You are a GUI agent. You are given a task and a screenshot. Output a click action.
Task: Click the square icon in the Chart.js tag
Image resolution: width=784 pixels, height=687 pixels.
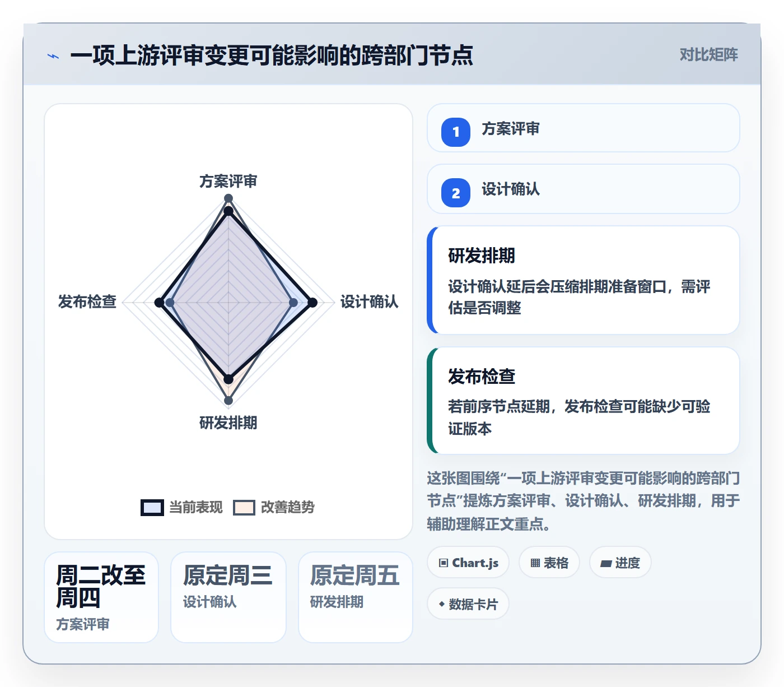[x=444, y=563]
